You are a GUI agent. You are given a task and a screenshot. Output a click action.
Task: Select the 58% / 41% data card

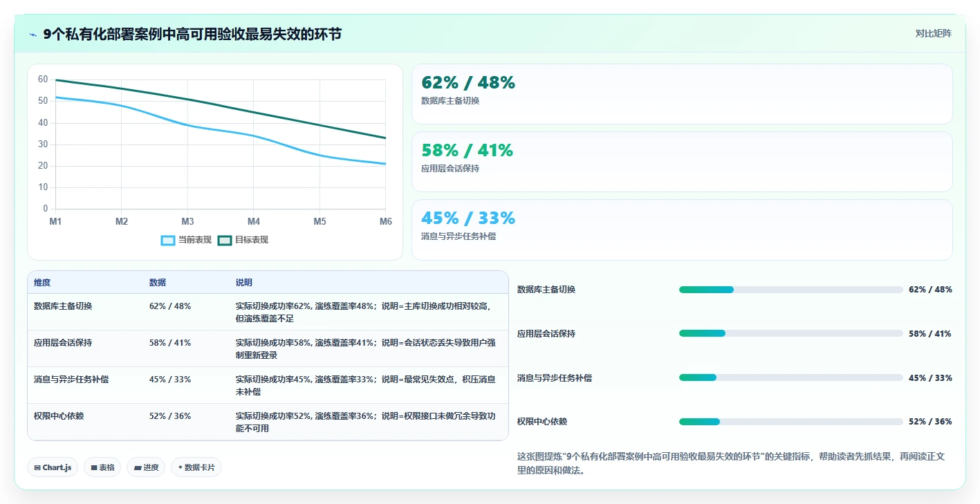click(682, 162)
